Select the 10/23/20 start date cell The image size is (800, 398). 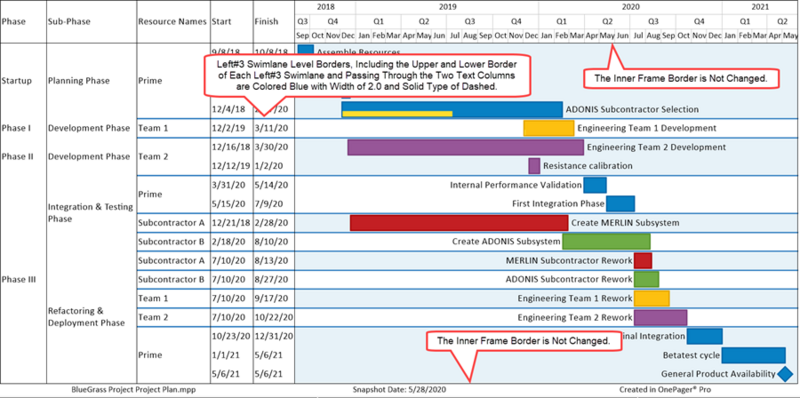click(231, 336)
